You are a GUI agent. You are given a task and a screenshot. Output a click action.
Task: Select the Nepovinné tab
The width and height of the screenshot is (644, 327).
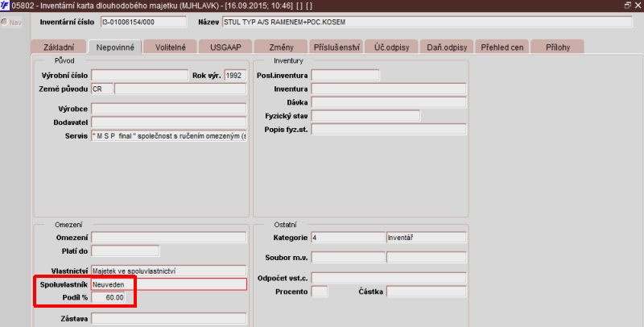tap(115, 47)
